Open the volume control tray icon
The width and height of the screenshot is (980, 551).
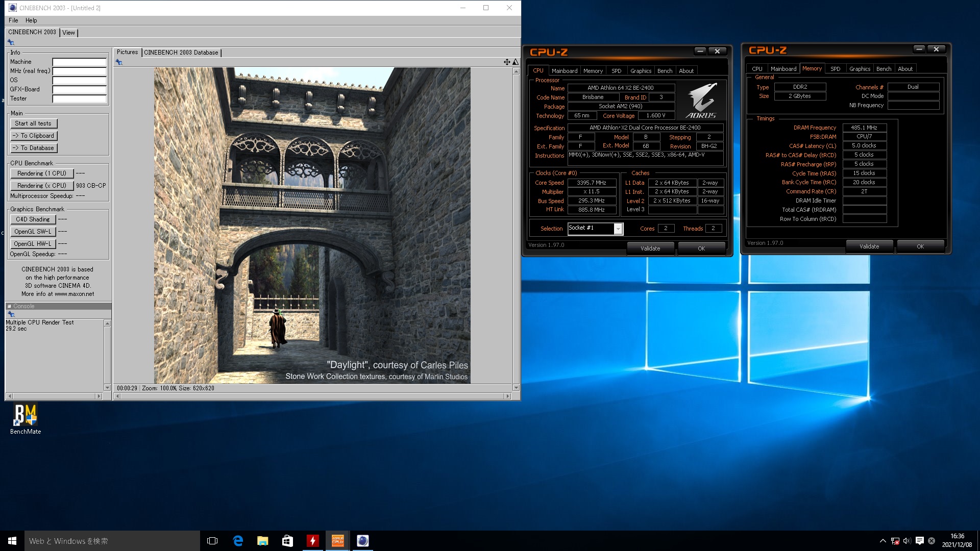coord(907,541)
